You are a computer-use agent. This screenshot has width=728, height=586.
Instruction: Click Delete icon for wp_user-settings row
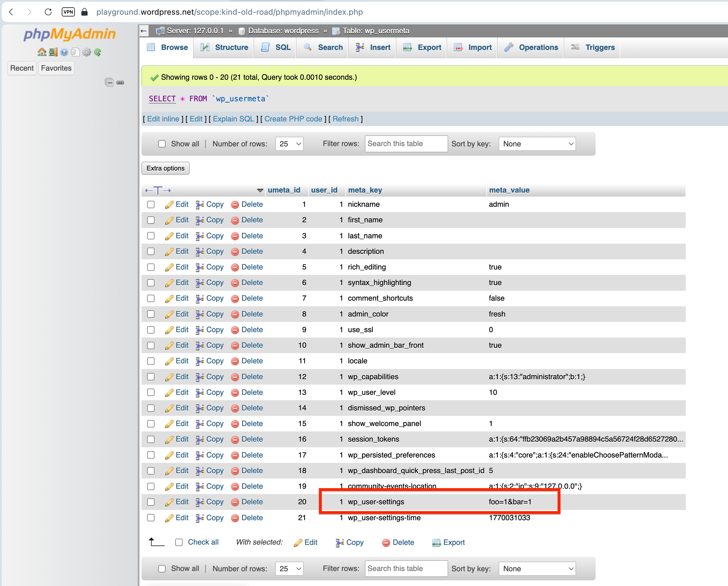coord(235,502)
